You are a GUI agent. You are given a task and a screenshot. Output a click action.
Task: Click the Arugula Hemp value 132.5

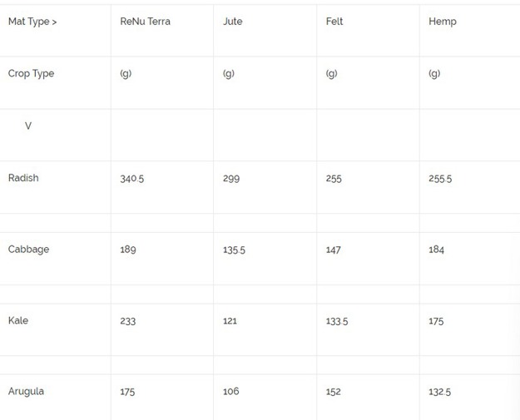[x=440, y=392]
